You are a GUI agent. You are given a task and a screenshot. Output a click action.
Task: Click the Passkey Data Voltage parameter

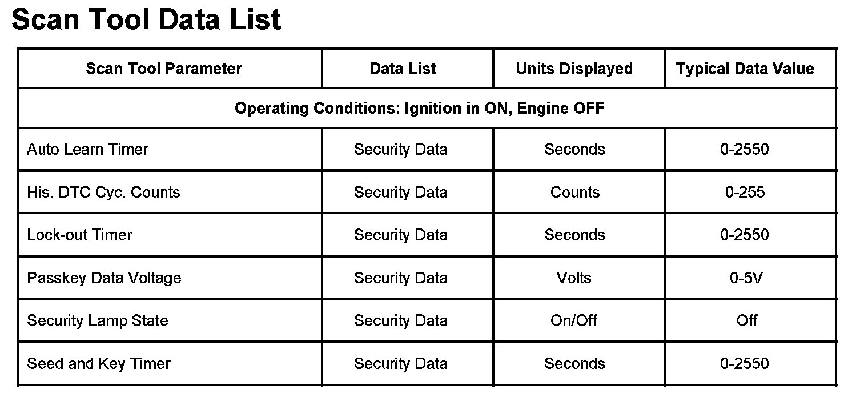(104, 278)
